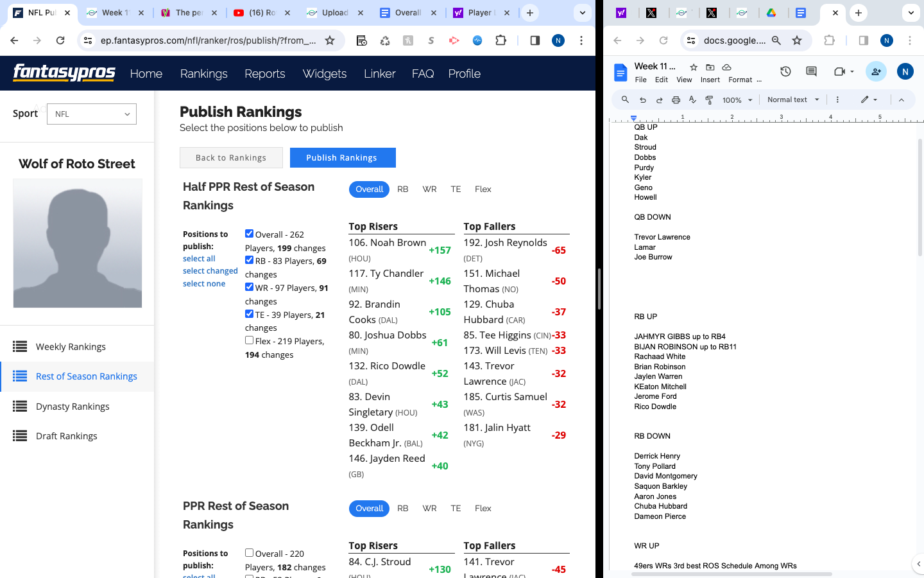The width and height of the screenshot is (924, 578).
Task: Open more toolbar options in Docs
Action: tap(837, 100)
